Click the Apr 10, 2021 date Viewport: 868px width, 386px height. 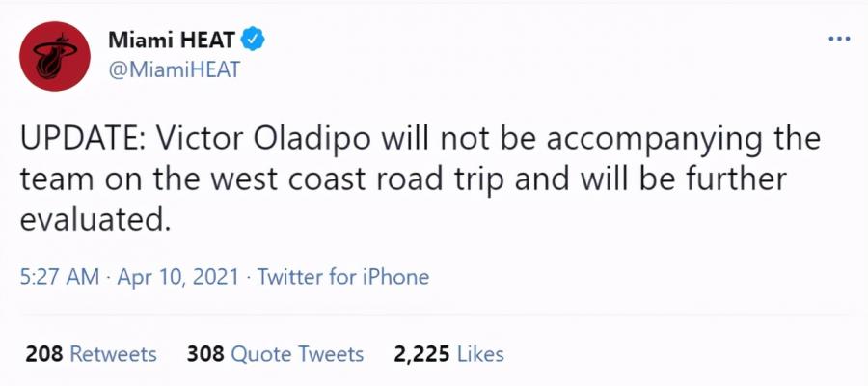click(178, 276)
